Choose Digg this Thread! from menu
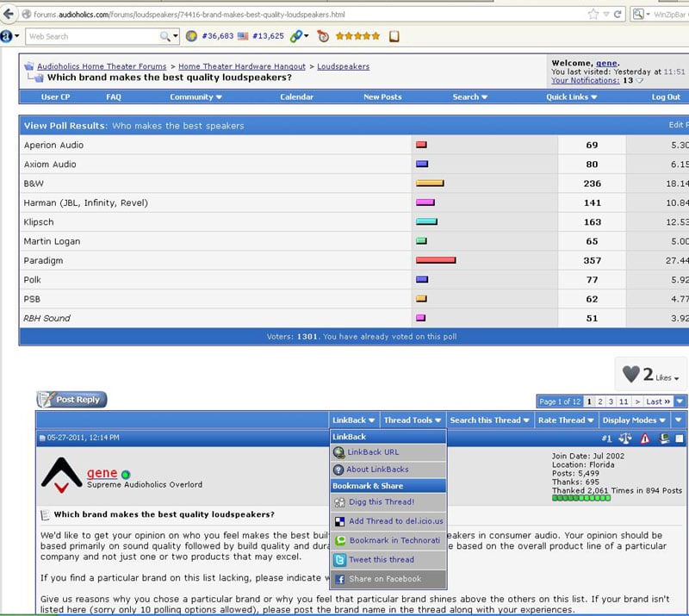 coord(381,501)
